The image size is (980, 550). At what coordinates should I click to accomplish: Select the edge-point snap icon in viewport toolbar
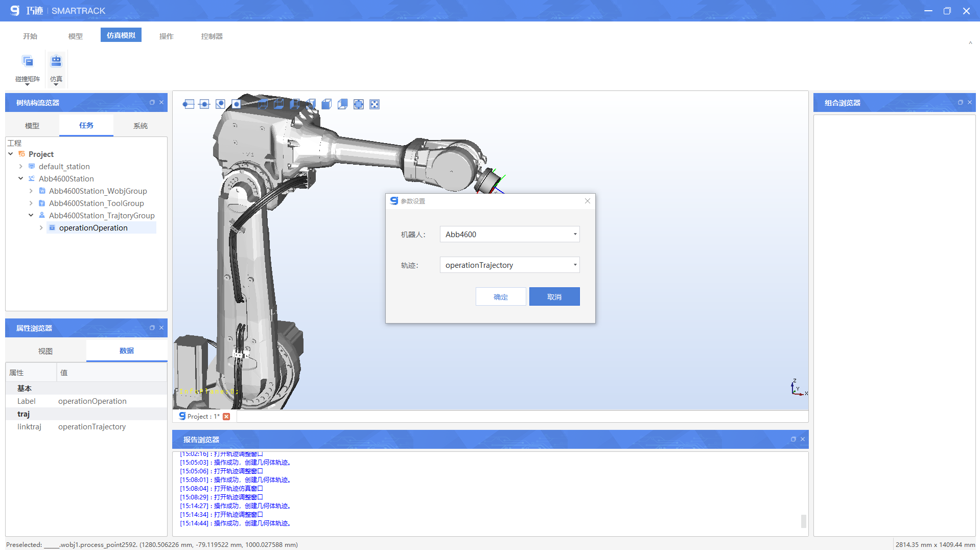point(189,104)
